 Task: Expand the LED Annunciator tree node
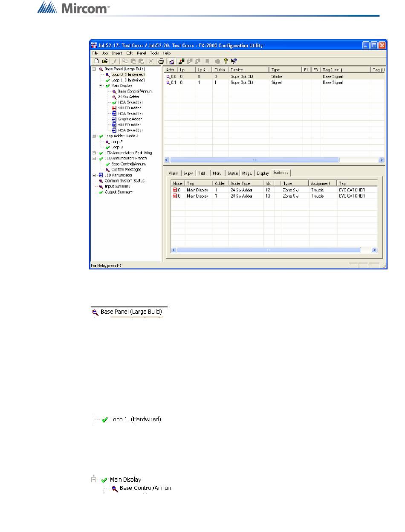[94, 175]
